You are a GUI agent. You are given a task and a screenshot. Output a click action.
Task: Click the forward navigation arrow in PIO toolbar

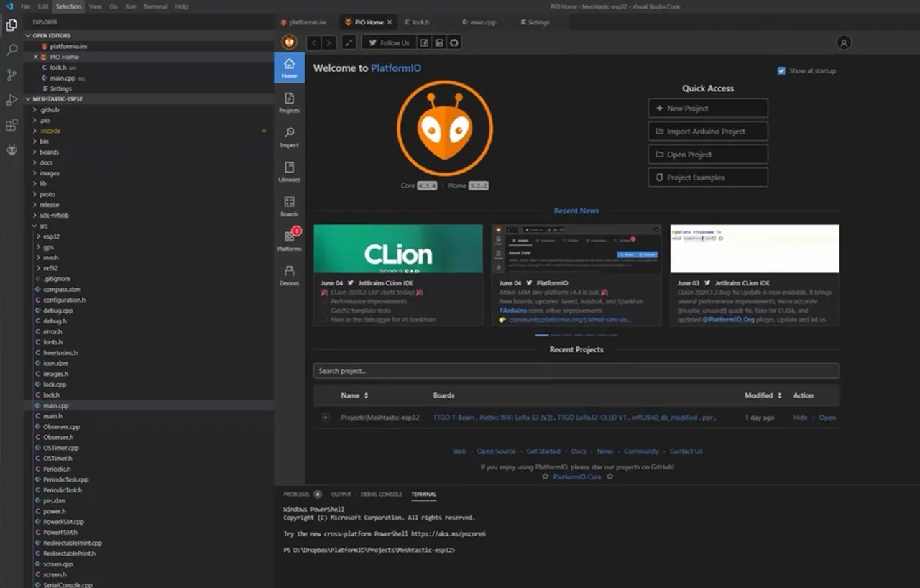pyautogui.click(x=328, y=42)
